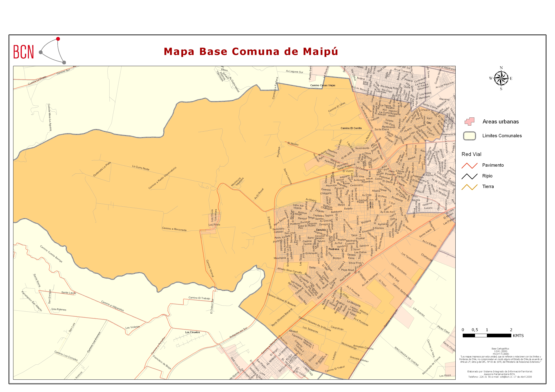Click the KMTS scale unit label

(x=518, y=336)
